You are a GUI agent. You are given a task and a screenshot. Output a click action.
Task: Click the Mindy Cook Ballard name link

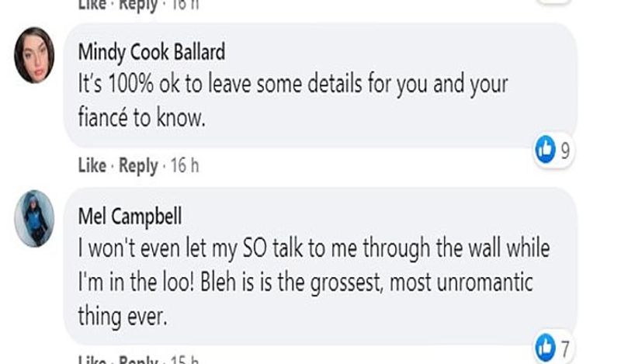coord(151,52)
